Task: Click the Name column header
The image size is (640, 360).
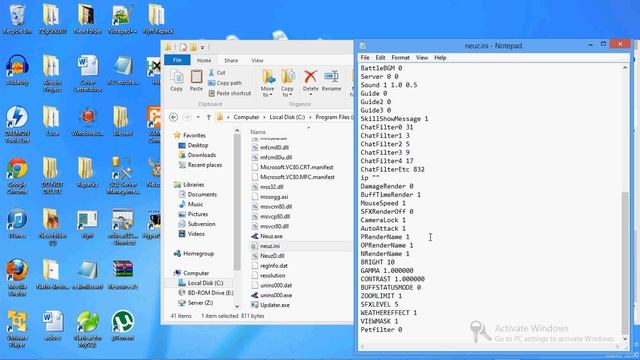Action: click(258, 132)
